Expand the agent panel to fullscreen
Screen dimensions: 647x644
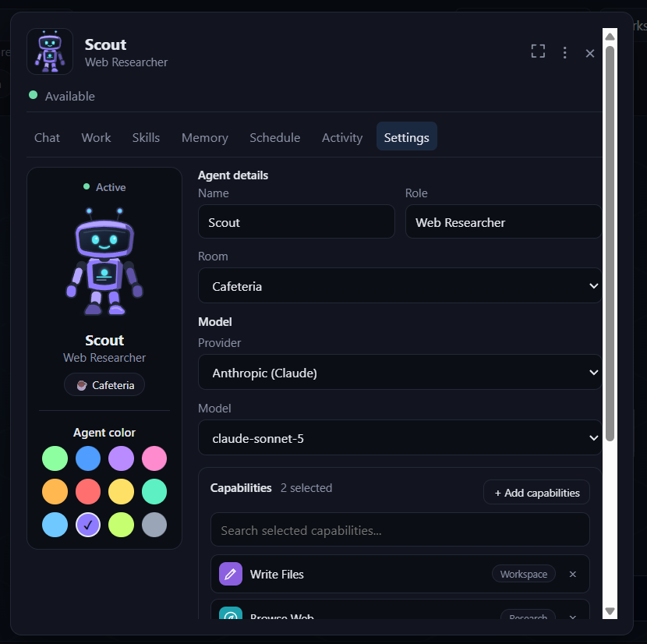(x=538, y=51)
